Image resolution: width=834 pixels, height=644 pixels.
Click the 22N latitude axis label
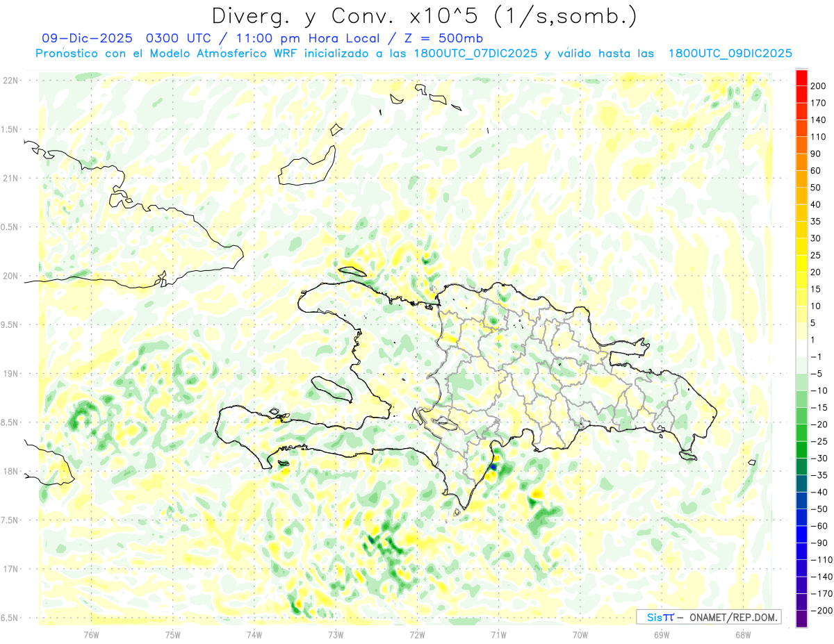tap(10, 80)
